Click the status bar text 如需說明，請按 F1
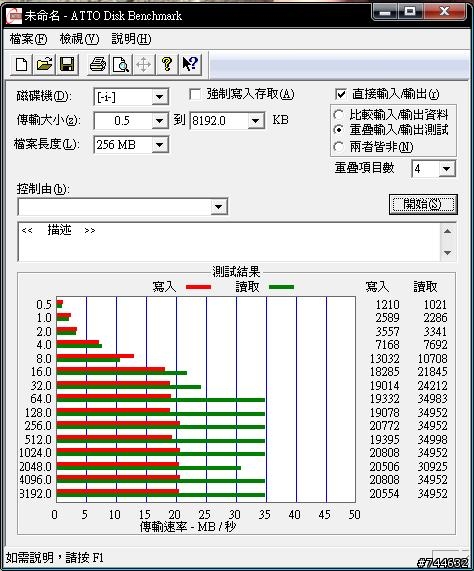Image resolution: width=474 pixels, height=571 pixels. [x=55, y=558]
